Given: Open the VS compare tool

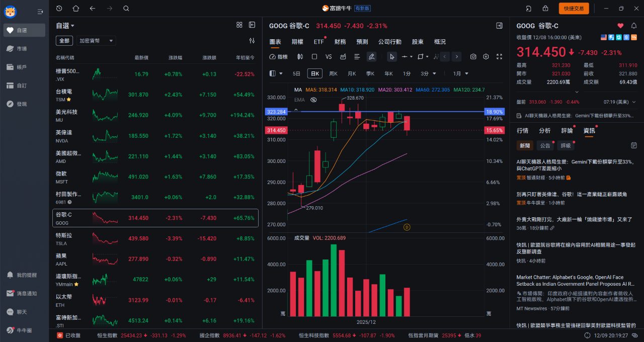Looking at the screenshot, I should (x=329, y=57).
